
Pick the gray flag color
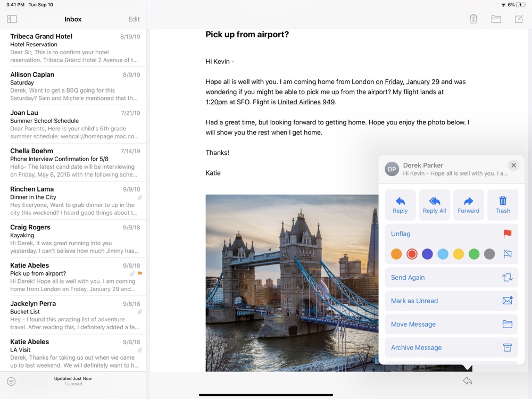pyautogui.click(x=489, y=254)
